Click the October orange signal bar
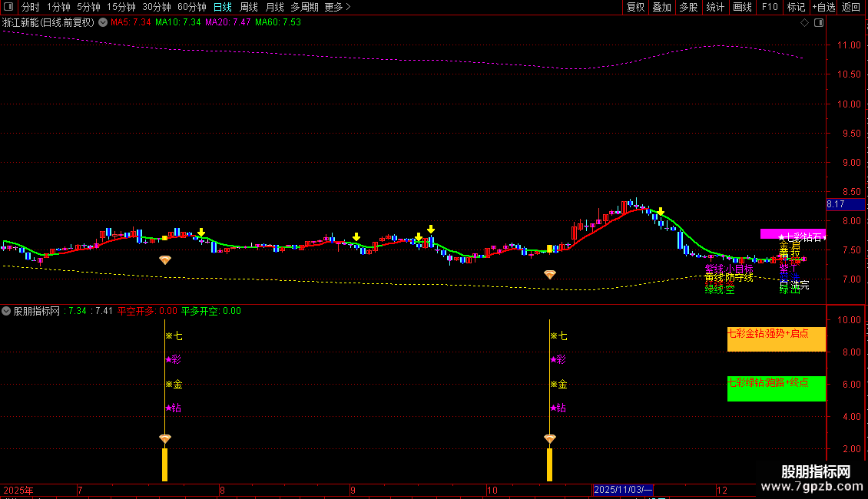 550,464
